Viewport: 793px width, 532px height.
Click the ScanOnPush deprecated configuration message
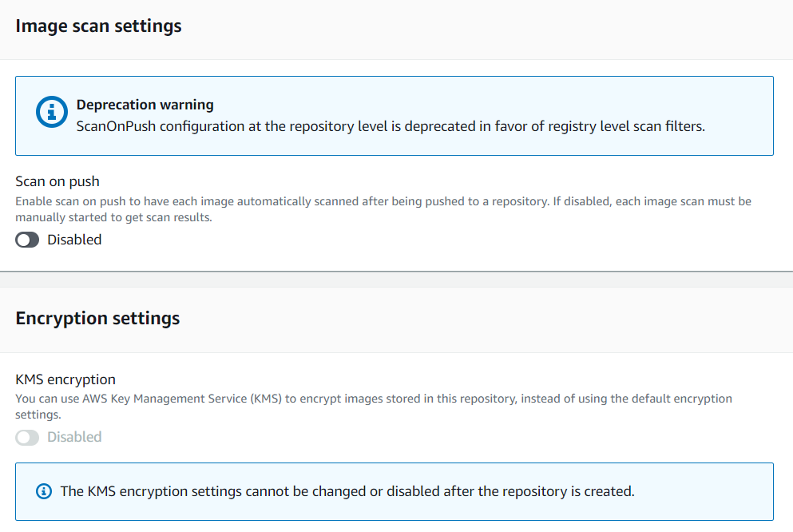pyautogui.click(x=391, y=126)
